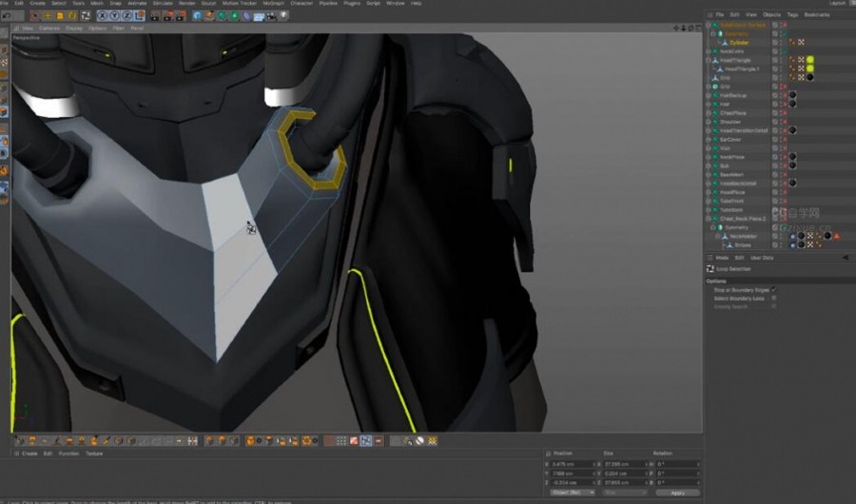The width and height of the screenshot is (856, 504).
Task: Toggle Select Boundary Loop checkbox
Action: (x=774, y=299)
